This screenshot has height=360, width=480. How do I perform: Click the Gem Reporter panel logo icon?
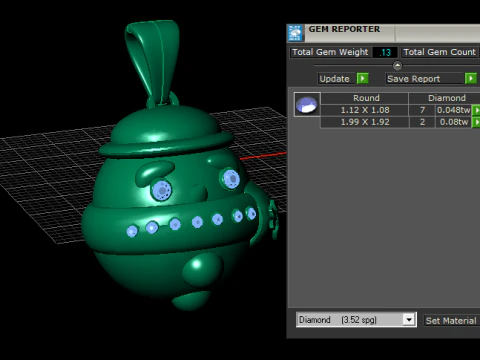295,33
